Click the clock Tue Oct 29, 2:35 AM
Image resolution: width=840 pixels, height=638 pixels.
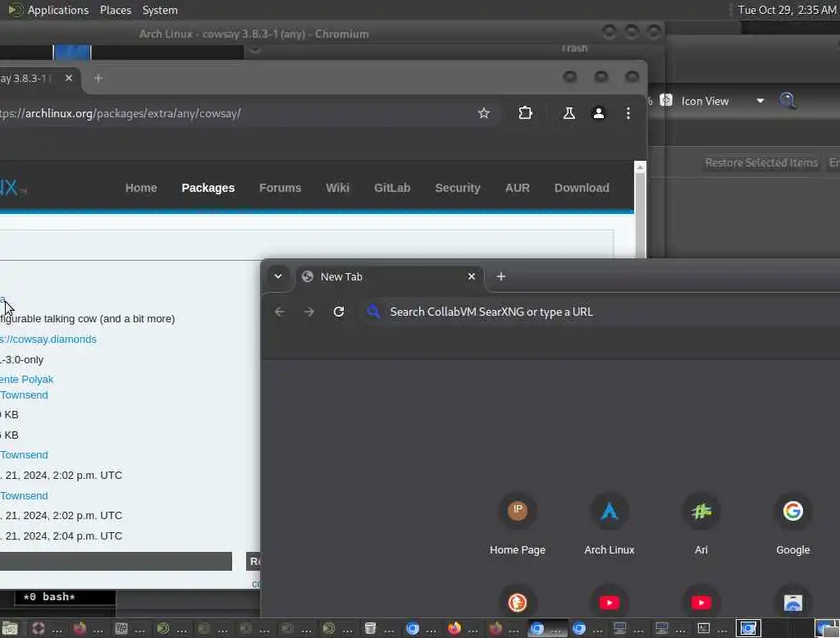click(787, 10)
